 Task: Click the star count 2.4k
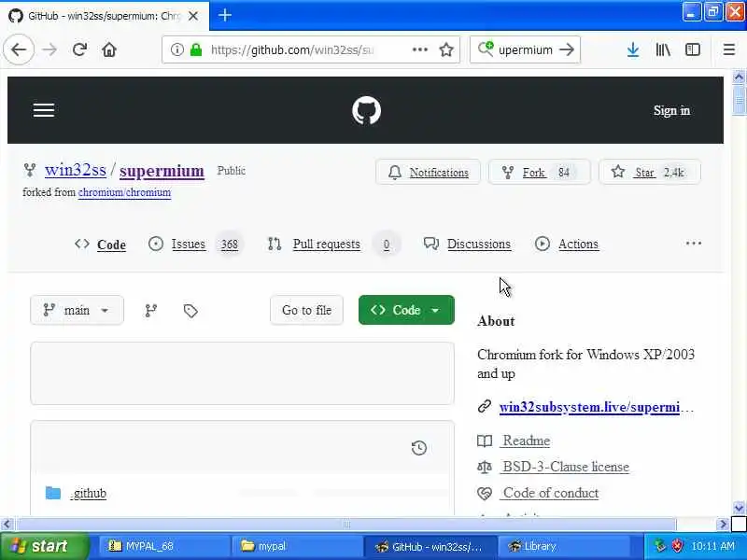tap(673, 172)
